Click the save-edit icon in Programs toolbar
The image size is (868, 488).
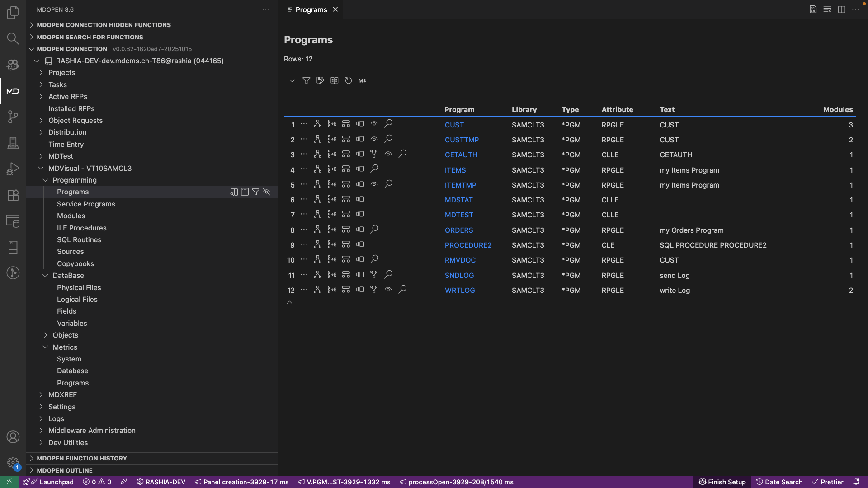pos(320,80)
